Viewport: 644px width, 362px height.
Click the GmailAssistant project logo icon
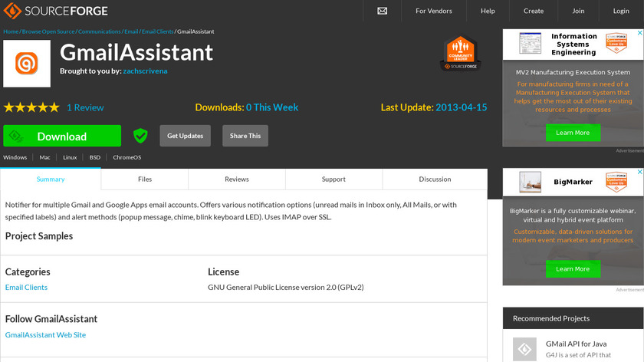click(27, 64)
